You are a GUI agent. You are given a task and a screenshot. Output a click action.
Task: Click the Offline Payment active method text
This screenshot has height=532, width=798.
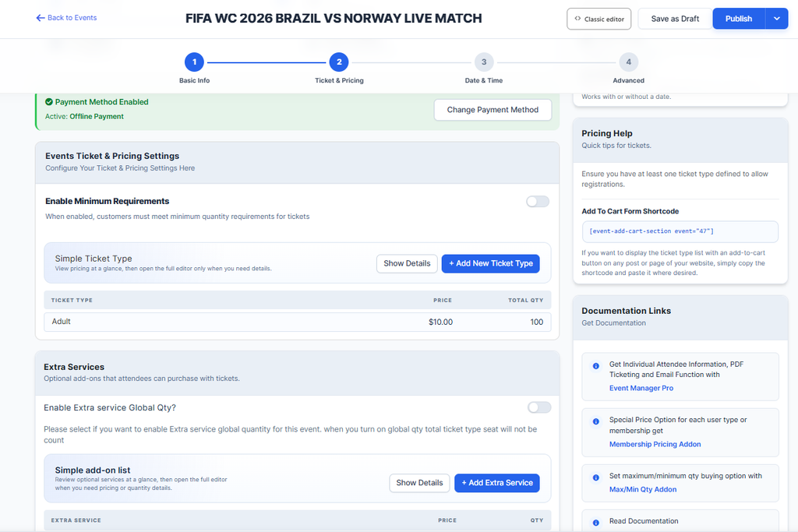click(x=97, y=117)
